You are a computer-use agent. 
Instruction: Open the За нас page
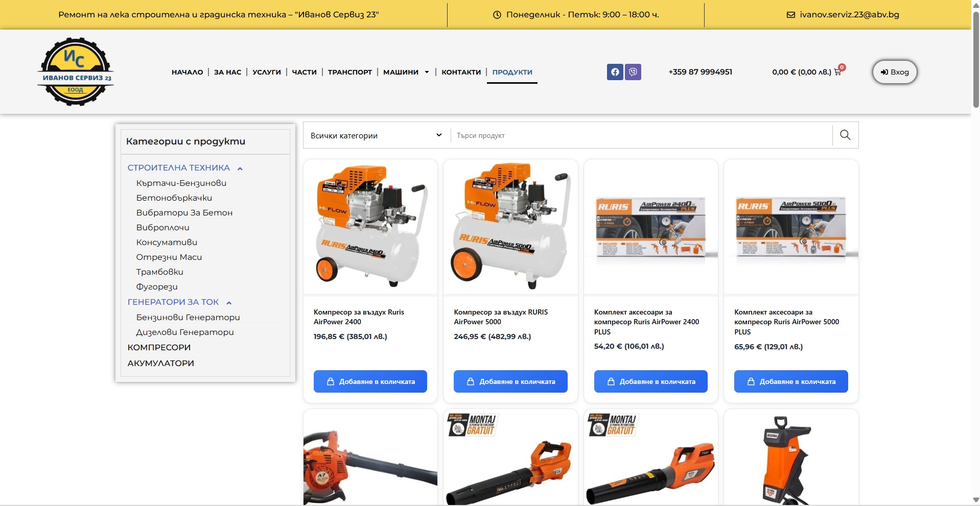[227, 72]
